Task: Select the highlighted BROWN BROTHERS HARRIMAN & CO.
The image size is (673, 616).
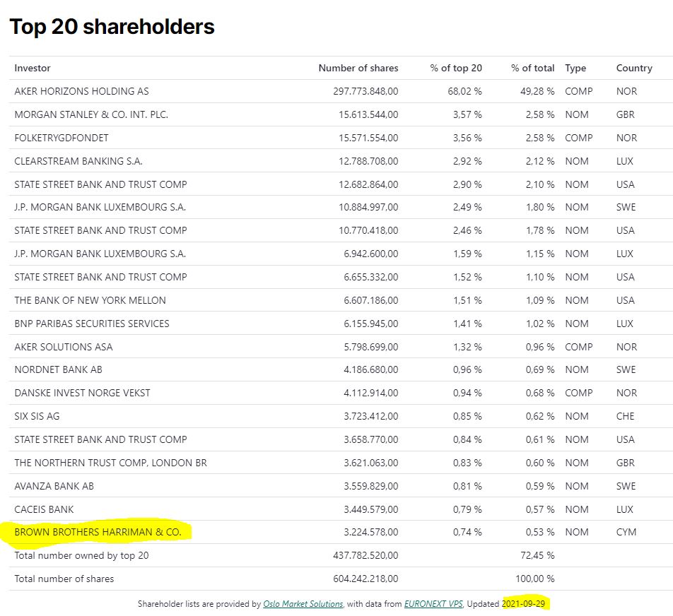Action: point(98,532)
